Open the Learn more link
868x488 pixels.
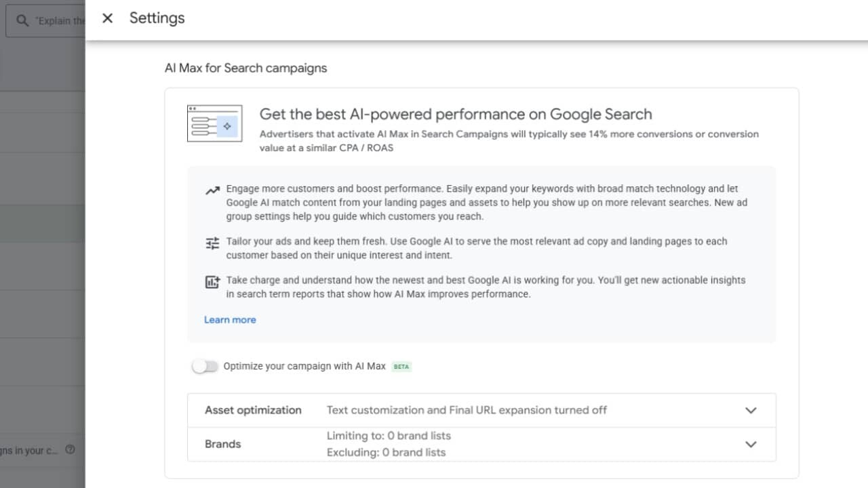point(230,320)
